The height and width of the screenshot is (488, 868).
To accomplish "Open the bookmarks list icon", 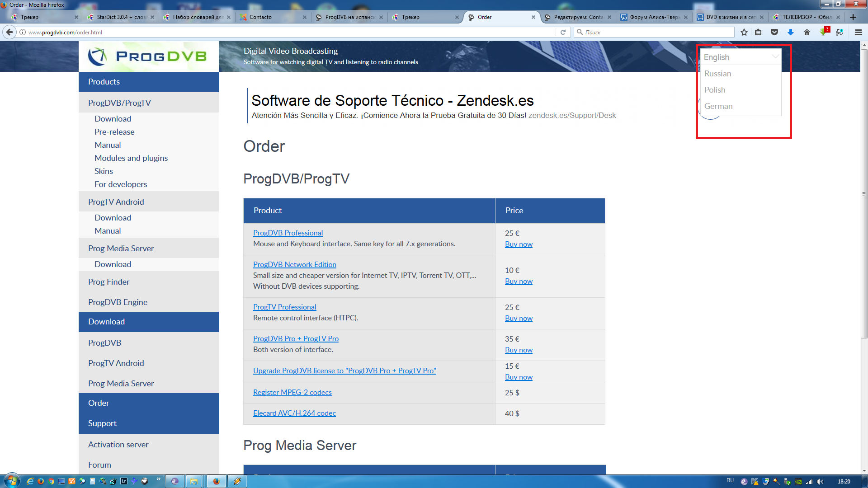I will (x=758, y=32).
